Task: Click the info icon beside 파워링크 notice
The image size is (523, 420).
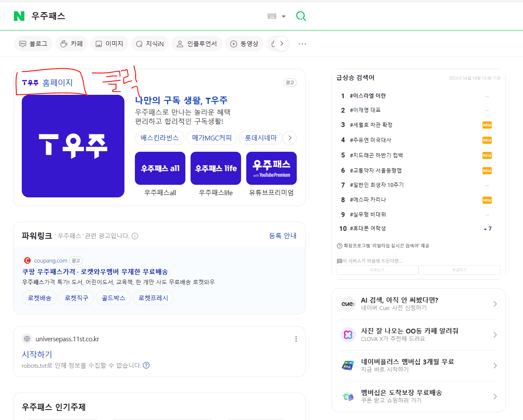Action: click(135, 236)
